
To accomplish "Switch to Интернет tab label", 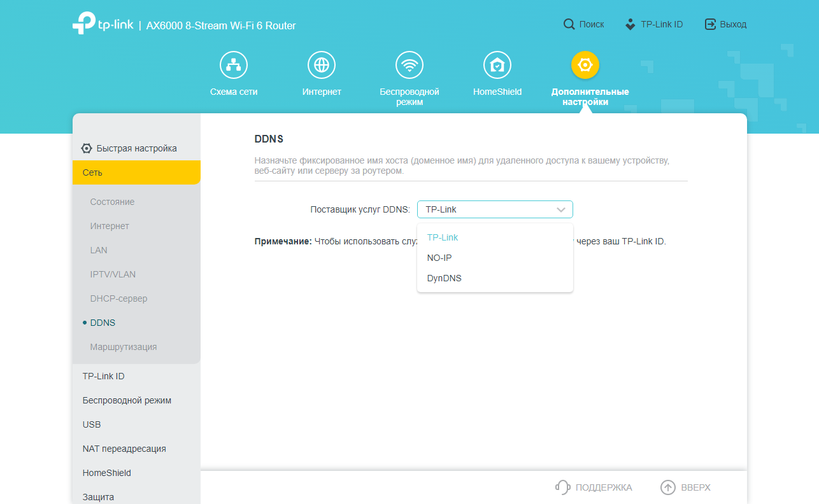I will click(x=322, y=92).
